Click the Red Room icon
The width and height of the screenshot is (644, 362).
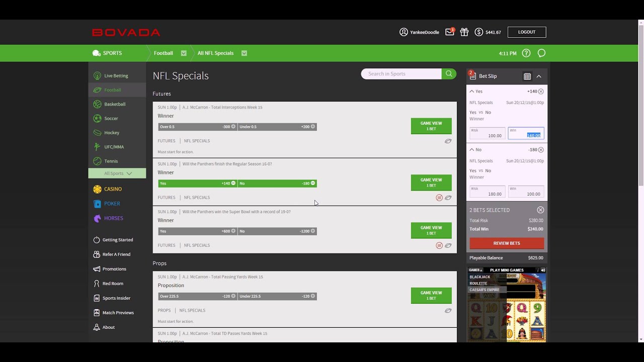[x=97, y=284]
